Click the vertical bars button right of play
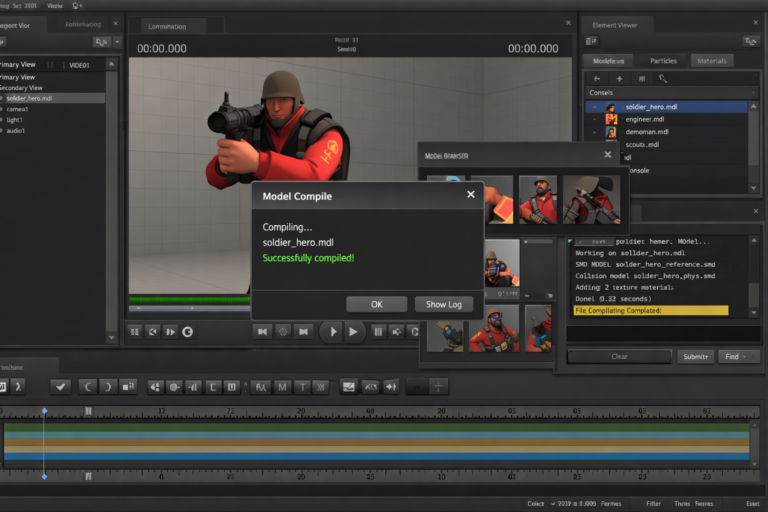Image resolution: width=768 pixels, height=512 pixels. pyautogui.click(x=378, y=332)
